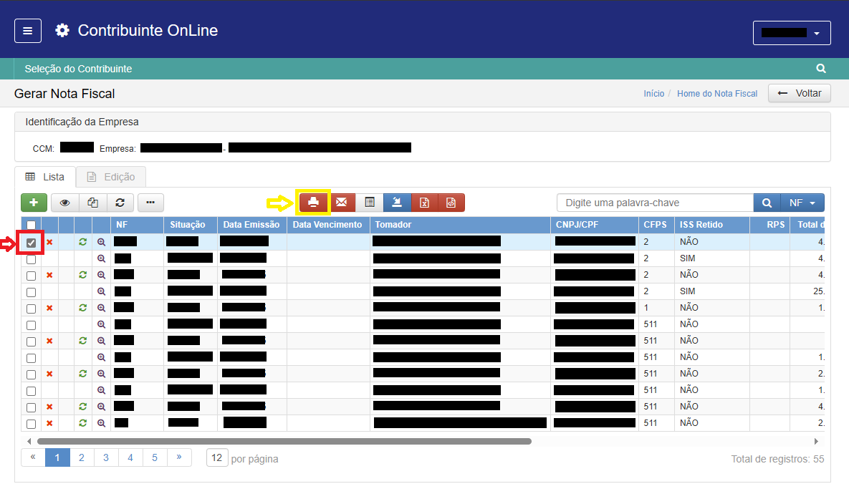Click the red print button

tap(313, 203)
